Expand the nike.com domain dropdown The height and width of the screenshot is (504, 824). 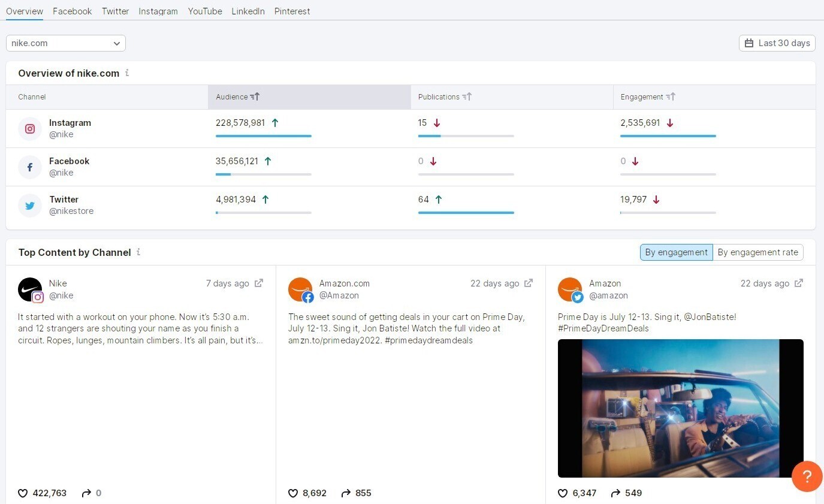[x=66, y=43]
